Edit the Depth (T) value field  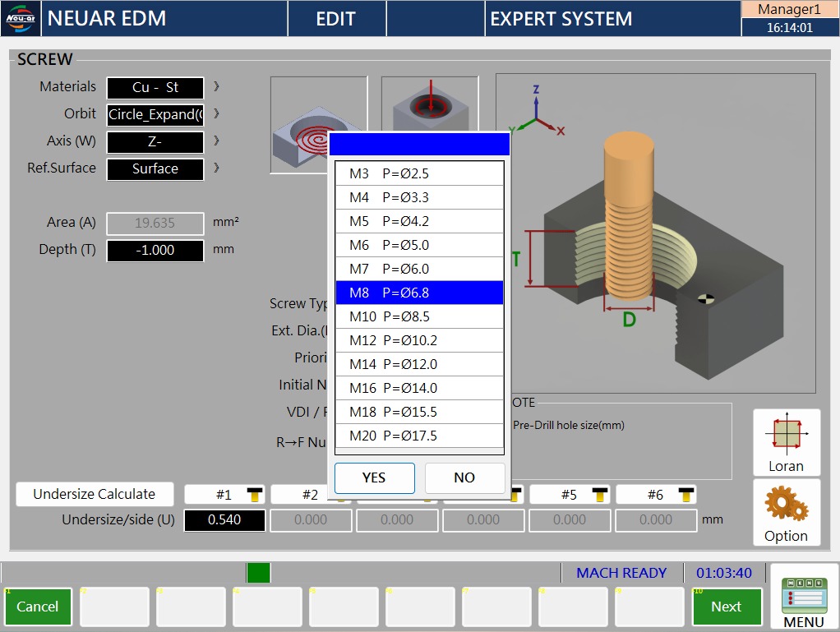tap(155, 251)
